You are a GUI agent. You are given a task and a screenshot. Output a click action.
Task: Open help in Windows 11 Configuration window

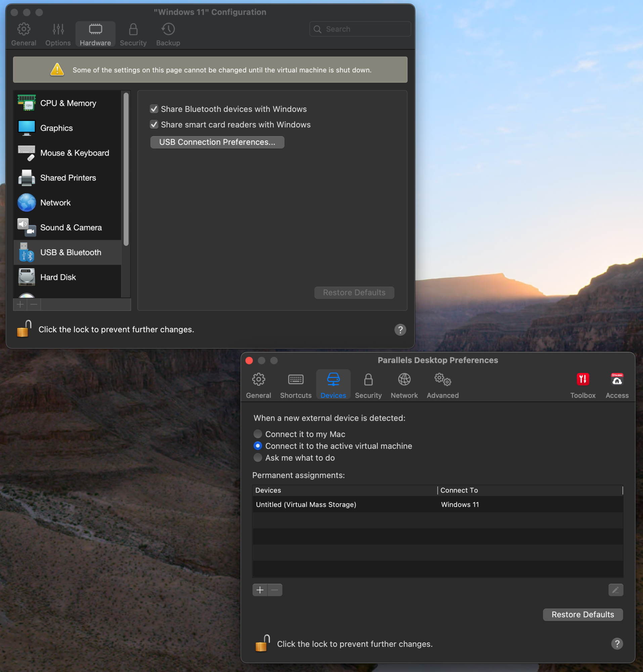400,330
